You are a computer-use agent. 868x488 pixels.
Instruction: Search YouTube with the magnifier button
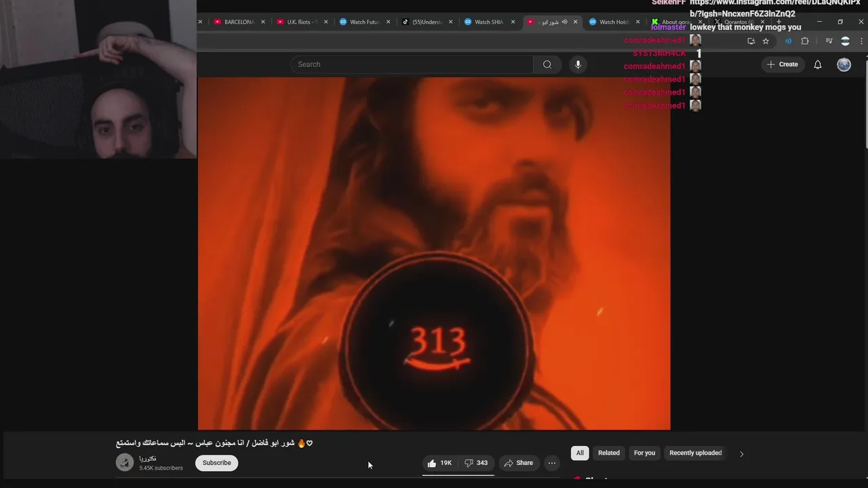pyautogui.click(x=547, y=64)
